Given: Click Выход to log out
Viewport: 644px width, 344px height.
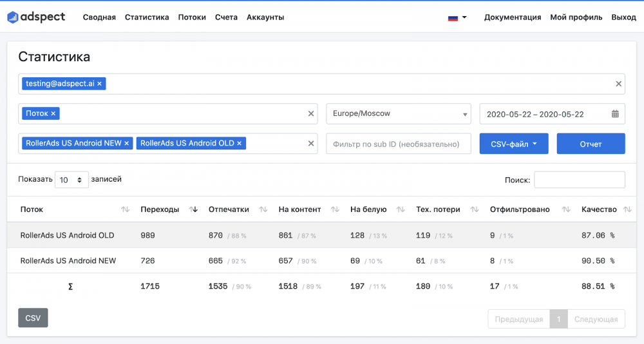Looking at the screenshot, I should click(623, 17).
